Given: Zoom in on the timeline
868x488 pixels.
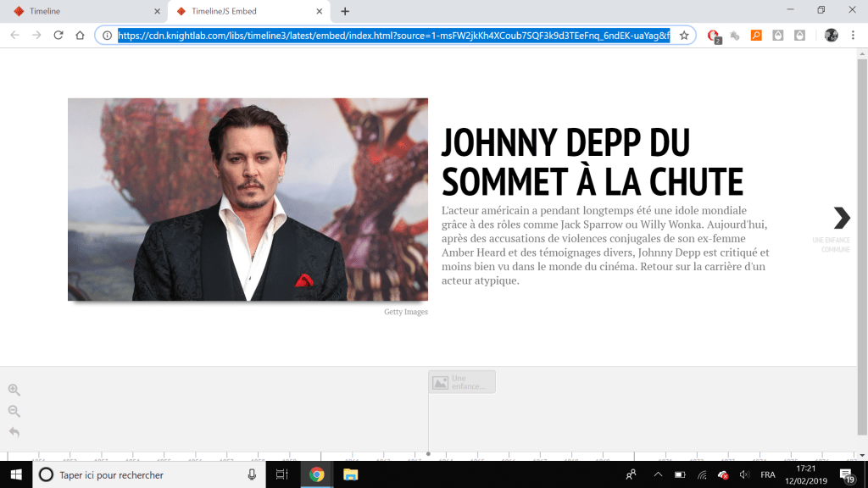Looking at the screenshot, I should point(14,390).
